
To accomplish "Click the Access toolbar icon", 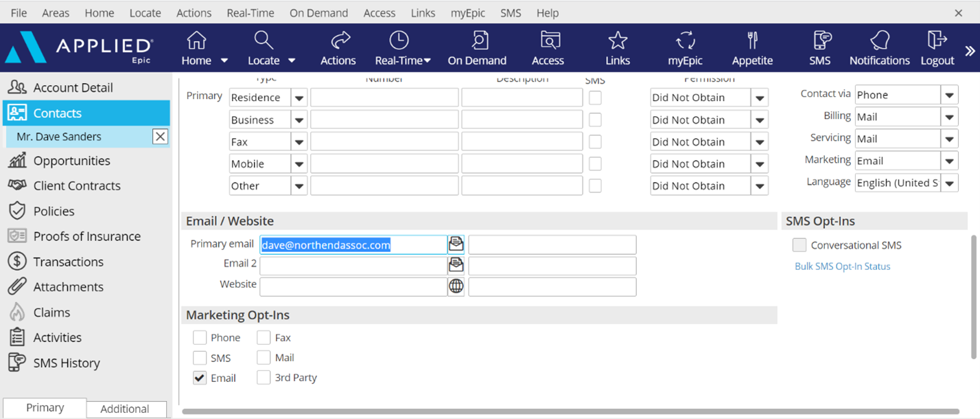I will [x=550, y=40].
